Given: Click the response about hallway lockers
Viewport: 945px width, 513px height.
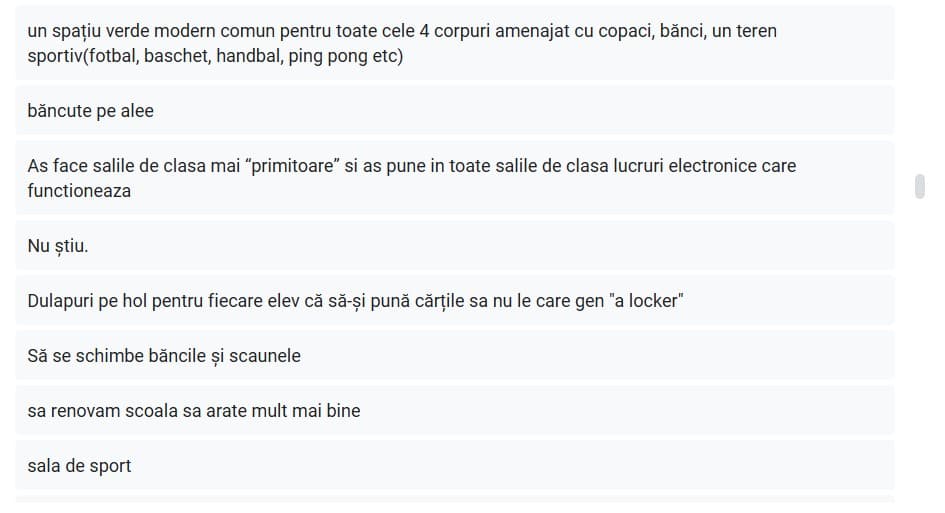Looking at the screenshot, I should click(454, 300).
